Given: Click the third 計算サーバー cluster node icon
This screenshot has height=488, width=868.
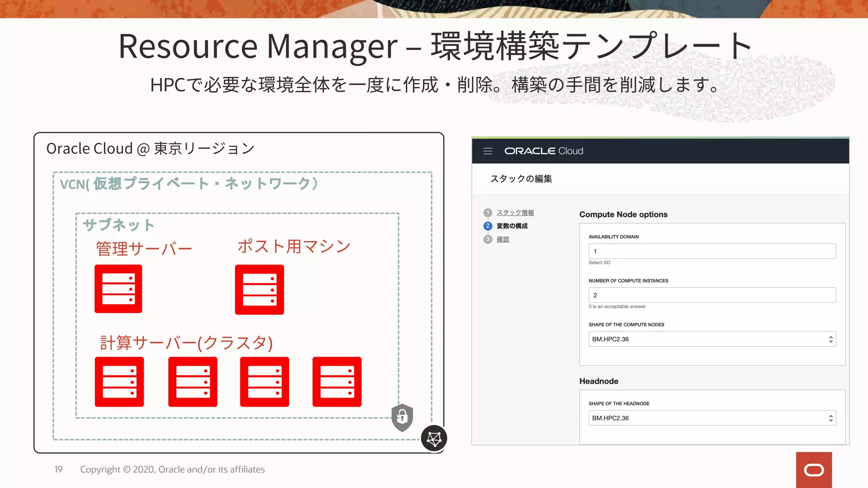Looking at the screenshot, I should pos(264,382).
